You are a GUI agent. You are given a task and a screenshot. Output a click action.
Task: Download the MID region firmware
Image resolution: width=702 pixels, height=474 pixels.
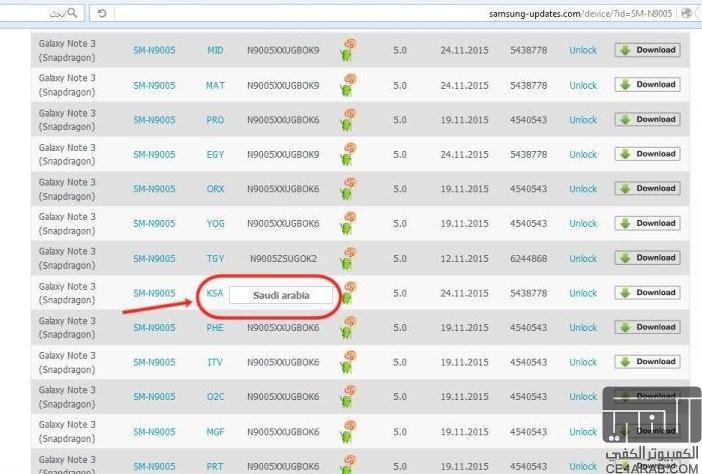pos(647,50)
